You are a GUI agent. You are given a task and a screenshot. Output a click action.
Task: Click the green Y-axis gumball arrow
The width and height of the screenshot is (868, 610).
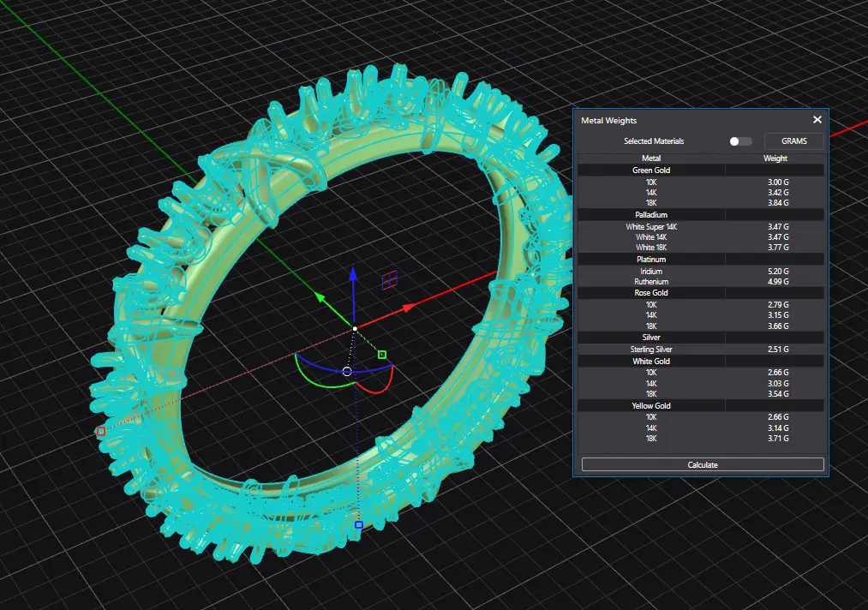click(320, 297)
